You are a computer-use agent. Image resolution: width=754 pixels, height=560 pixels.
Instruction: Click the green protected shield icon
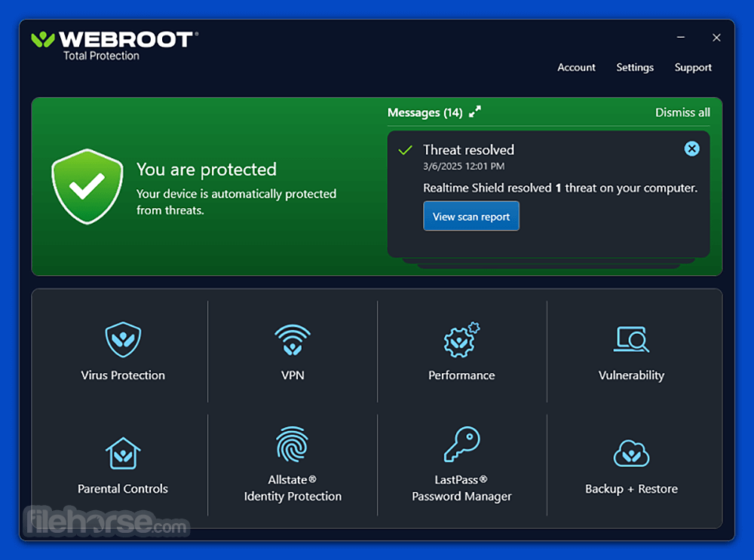click(x=87, y=186)
